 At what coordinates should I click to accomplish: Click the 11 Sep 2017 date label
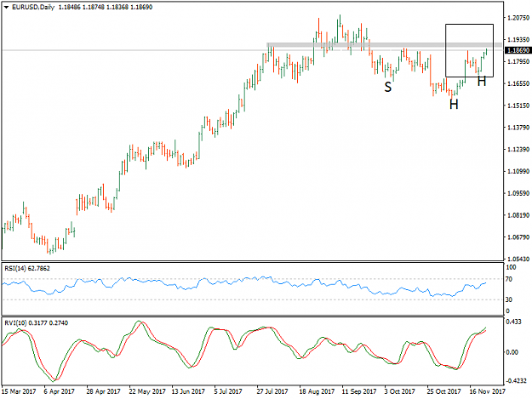[x=359, y=392]
